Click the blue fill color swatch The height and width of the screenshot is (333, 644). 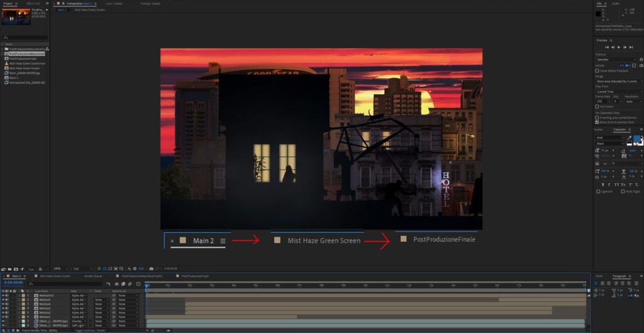[638, 138]
